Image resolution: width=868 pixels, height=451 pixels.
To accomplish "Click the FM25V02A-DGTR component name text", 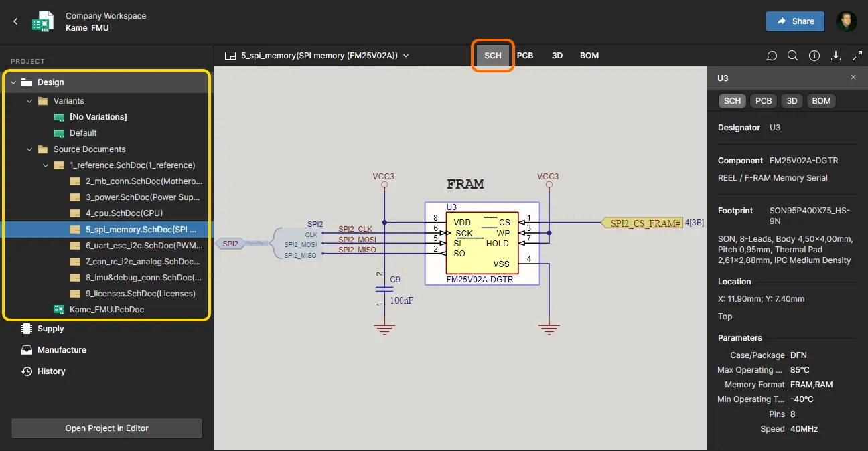I will click(804, 161).
